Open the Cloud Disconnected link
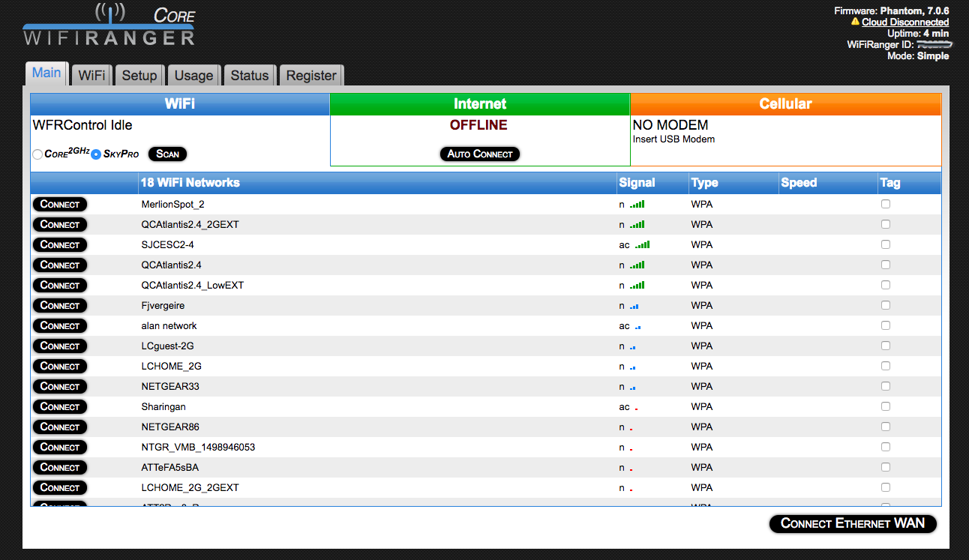The image size is (969, 560). click(905, 22)
